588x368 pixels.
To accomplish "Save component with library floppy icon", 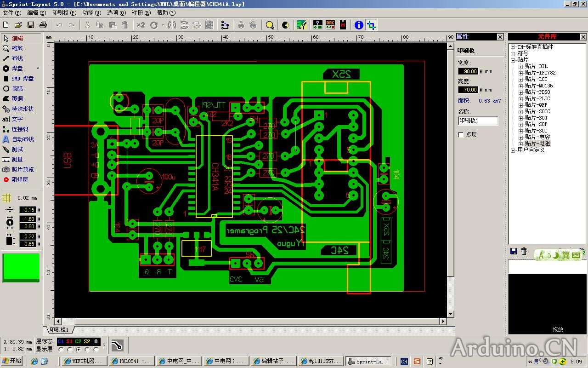I will (x=514, y=251).
